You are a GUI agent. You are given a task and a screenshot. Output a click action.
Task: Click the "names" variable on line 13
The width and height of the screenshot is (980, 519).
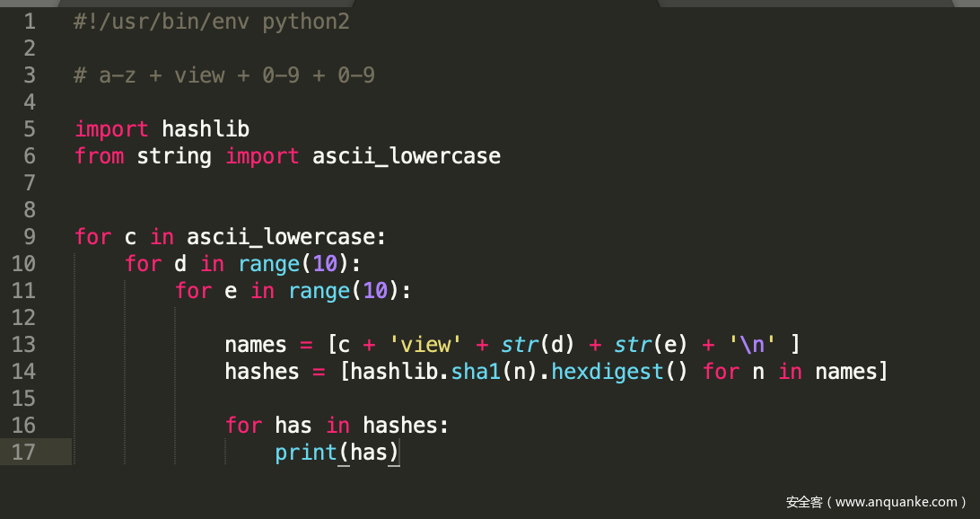(x=255, y=345)
